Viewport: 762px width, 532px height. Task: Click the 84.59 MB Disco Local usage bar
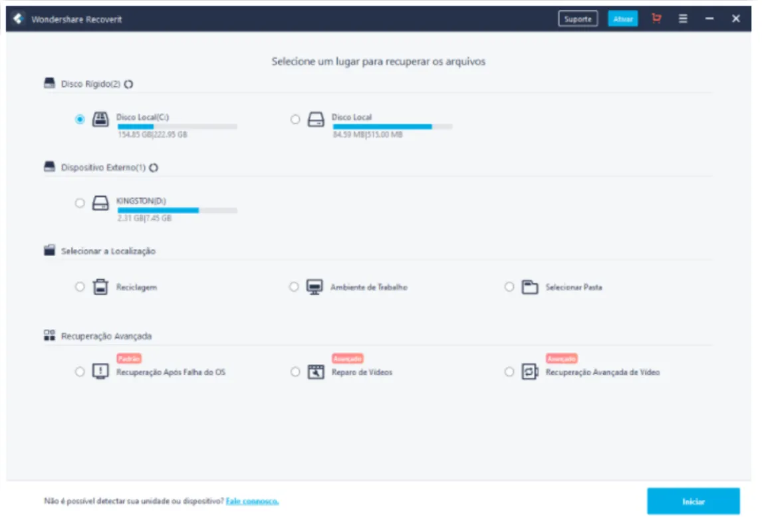pos(393,127)
